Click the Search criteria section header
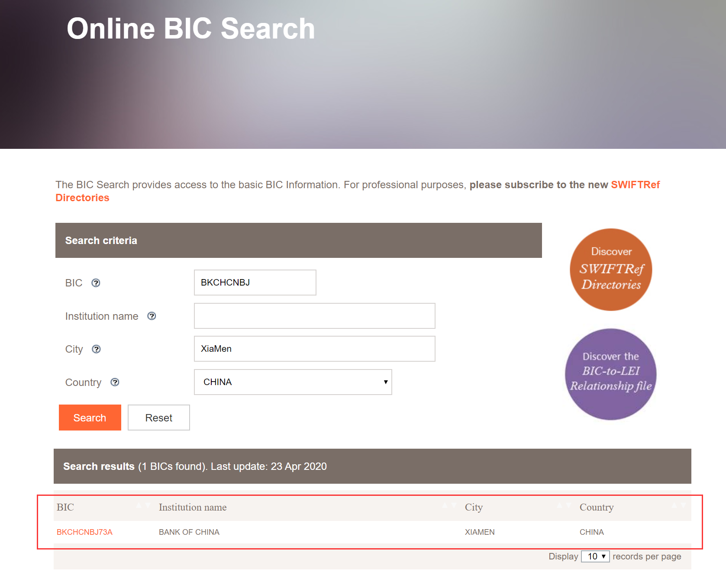Viewport: 726px width, 588px height. pyautogui.click(x=299, y=241)
